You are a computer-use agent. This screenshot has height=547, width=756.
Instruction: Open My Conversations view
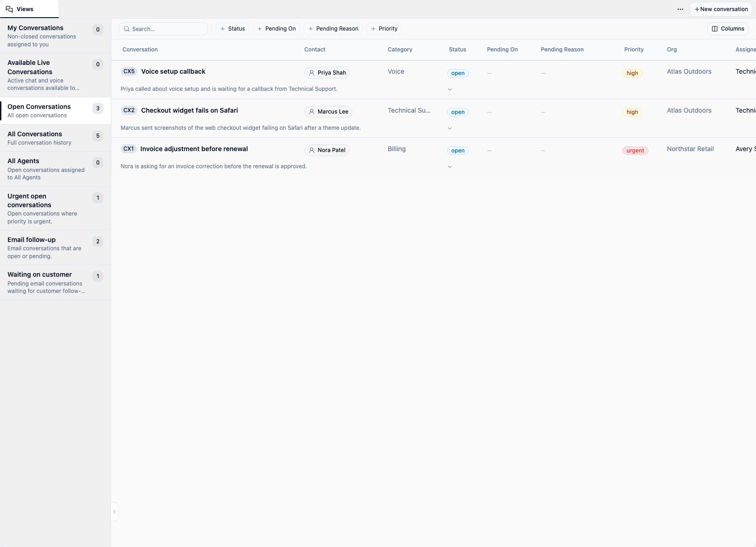(x=55, y=36)
